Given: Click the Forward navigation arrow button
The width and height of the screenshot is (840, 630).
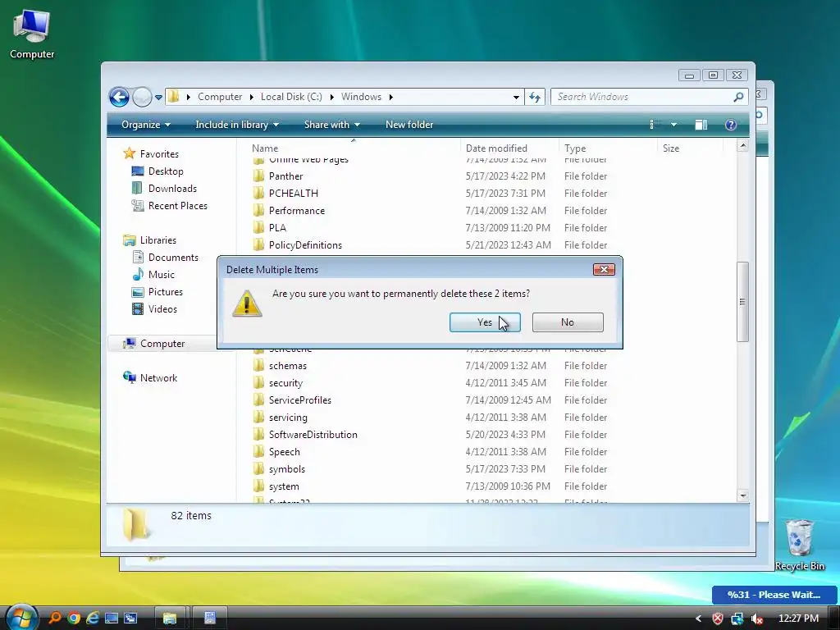Looking at the screenshot, I should pos(142,97).
